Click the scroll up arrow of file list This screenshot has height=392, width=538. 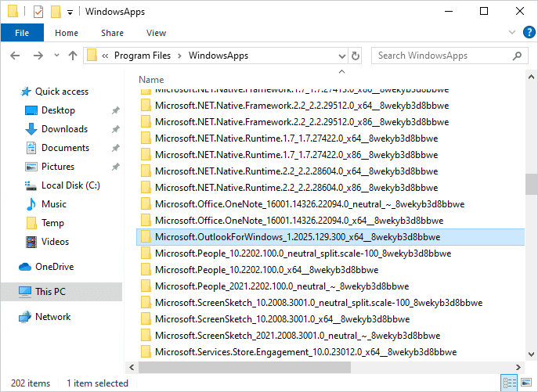pos(531,77)
